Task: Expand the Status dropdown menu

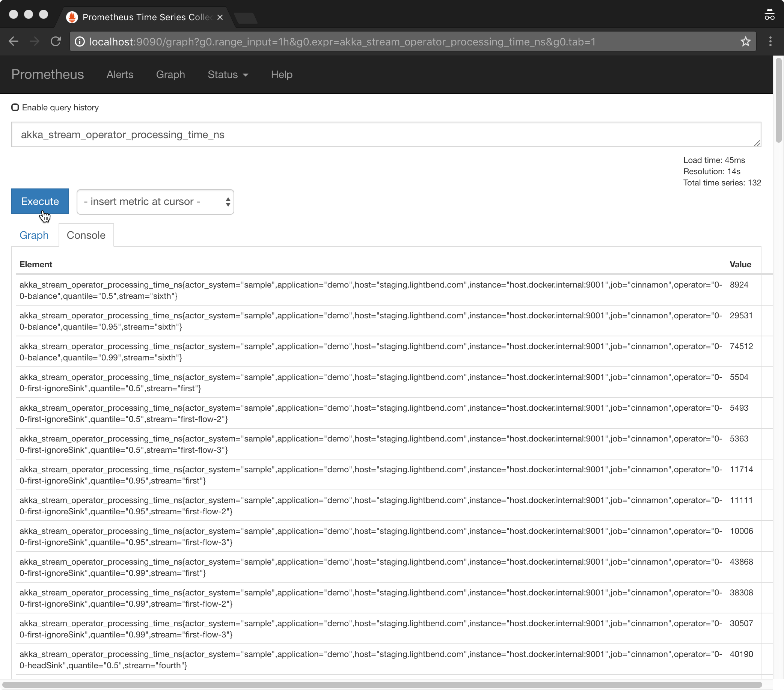Action: tap(228, 74)
